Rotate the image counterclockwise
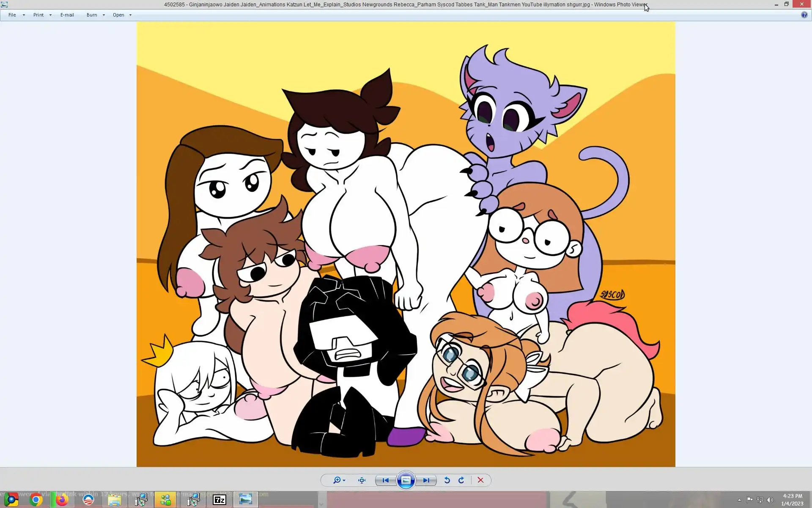This screenshot has height=508, width=812. coord(447,480)
